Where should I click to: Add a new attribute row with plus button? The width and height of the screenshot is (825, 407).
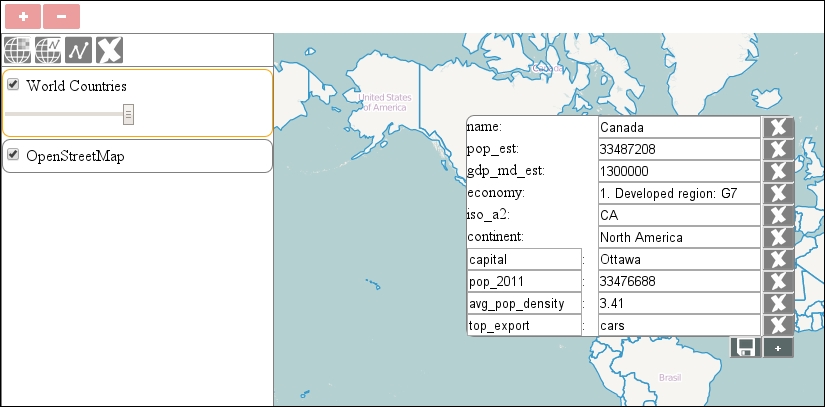coord(778,348)
